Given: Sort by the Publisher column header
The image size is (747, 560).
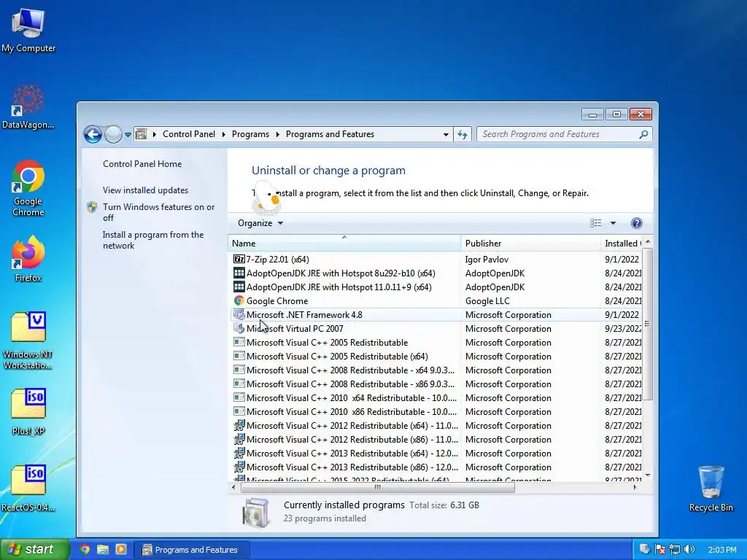Looking at the screenshot, I should pos(530,244).
